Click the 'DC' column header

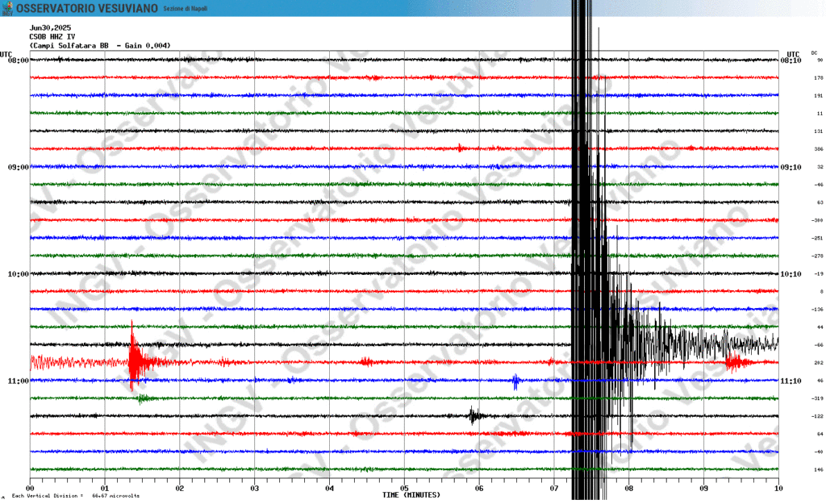[x=815, y=53]
